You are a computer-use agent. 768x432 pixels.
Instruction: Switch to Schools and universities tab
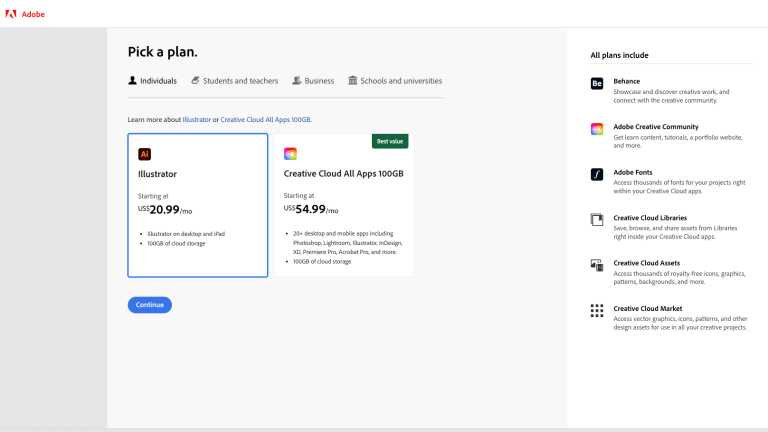(394, 81)
